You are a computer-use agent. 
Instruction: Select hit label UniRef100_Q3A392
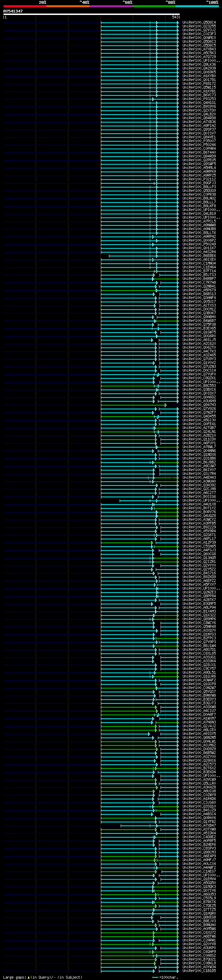click(x=199, y=485)
